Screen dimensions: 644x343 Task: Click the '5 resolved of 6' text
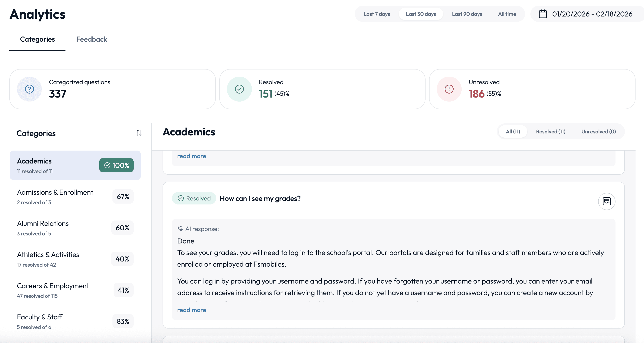click(x=34, y=327)
